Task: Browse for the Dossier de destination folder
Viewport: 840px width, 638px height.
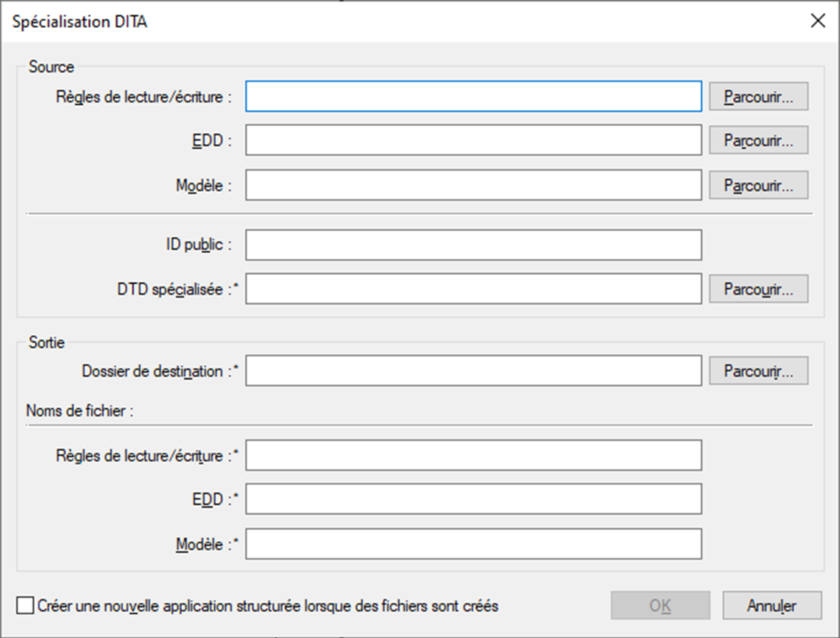Action: point(758,371)
